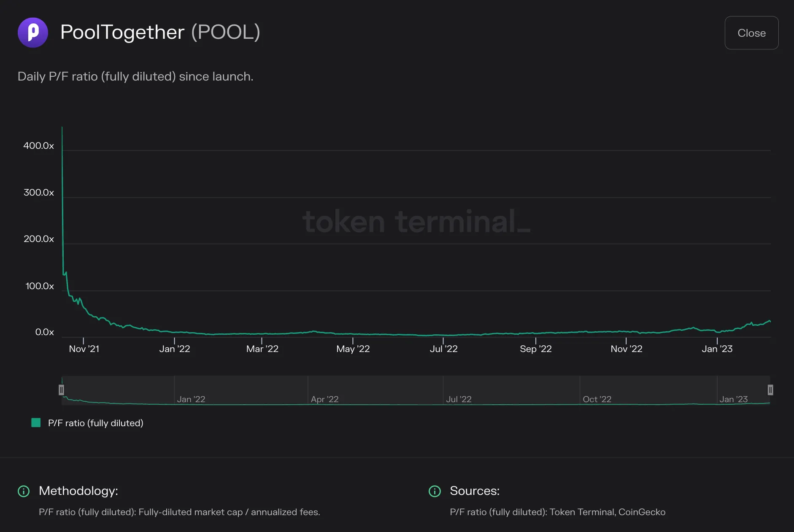Click the Jan '23 marker in range navigator
This screenshot has width=794, height=532.
pos(734,399)
